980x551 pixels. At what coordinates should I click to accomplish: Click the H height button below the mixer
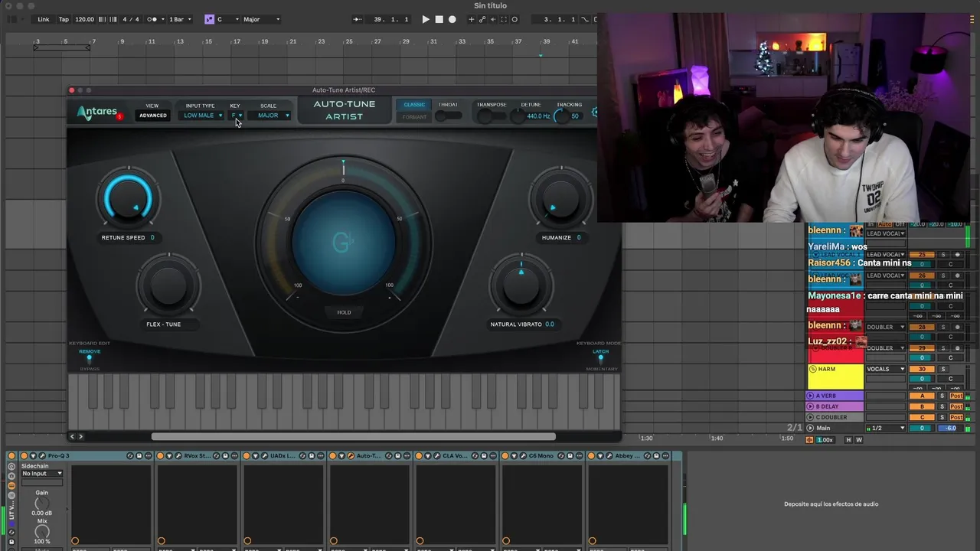[848, 440]
